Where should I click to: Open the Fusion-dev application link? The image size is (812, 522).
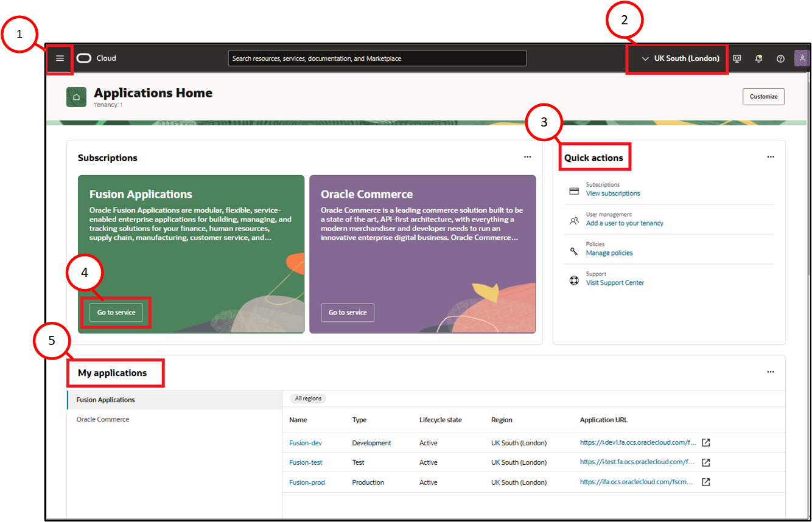pos(306,442)
